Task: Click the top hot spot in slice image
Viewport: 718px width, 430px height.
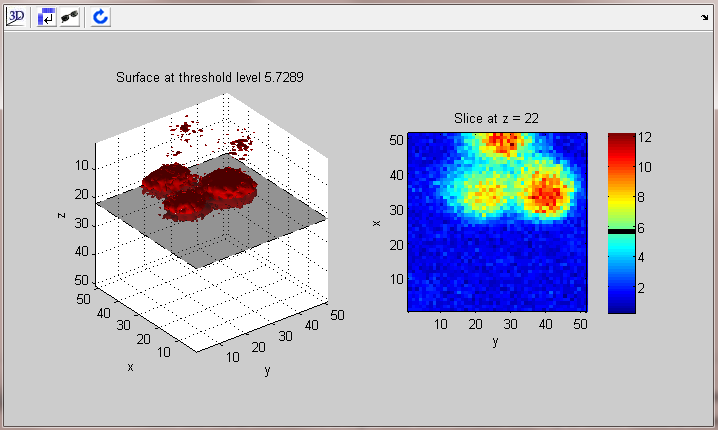Action: [x=501, y=142]
